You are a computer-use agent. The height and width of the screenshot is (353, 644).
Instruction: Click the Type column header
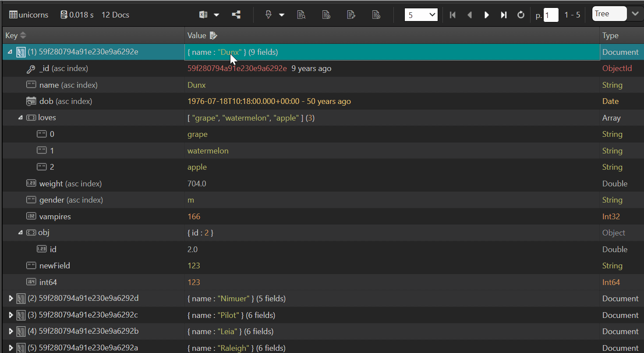point(610,36)
